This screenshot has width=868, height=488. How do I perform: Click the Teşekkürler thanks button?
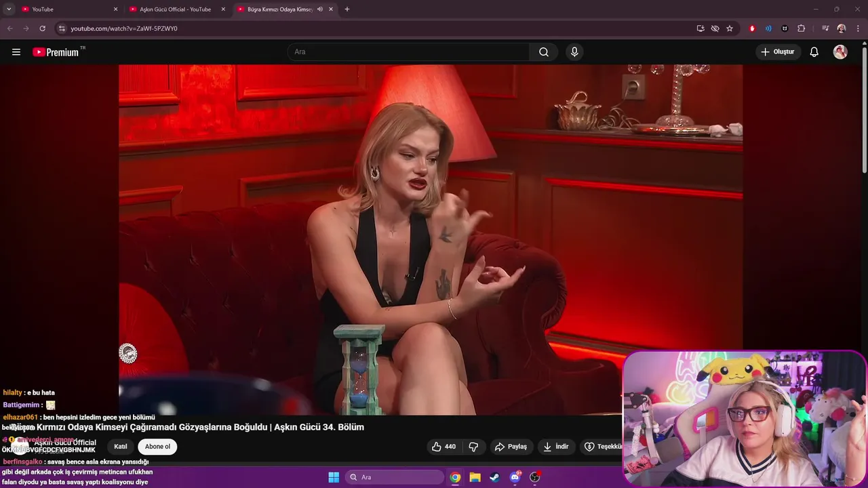[x=603, y=447]
